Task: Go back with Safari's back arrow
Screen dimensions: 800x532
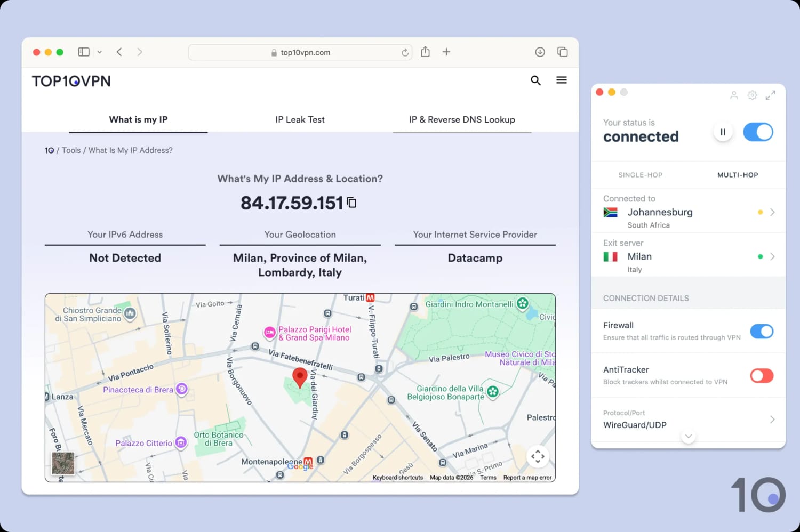Action: pos(119,52)
